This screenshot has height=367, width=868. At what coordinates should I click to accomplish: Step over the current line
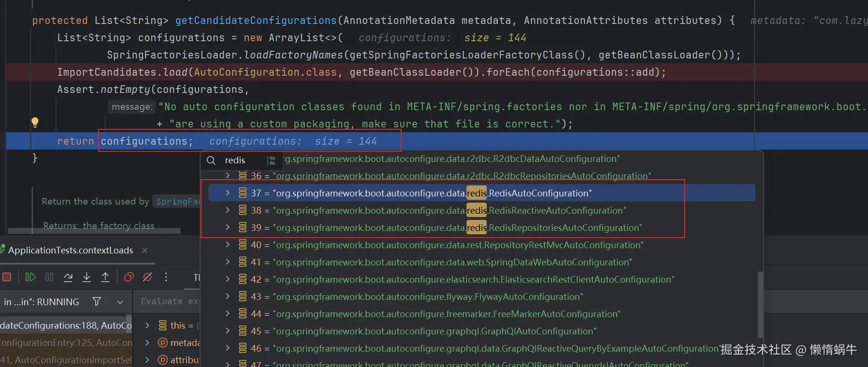[x=68, y=277]
